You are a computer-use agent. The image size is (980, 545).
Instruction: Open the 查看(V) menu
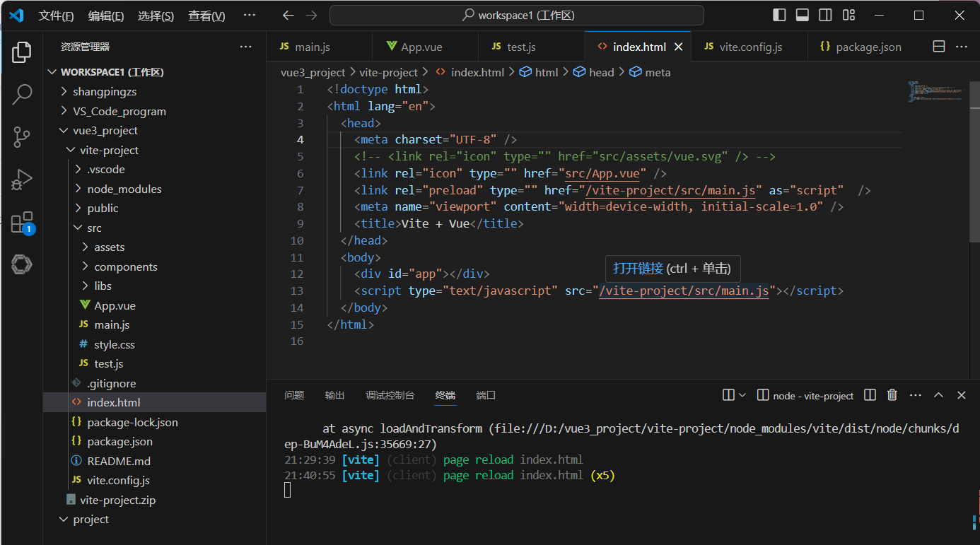(x=206, y=16)
